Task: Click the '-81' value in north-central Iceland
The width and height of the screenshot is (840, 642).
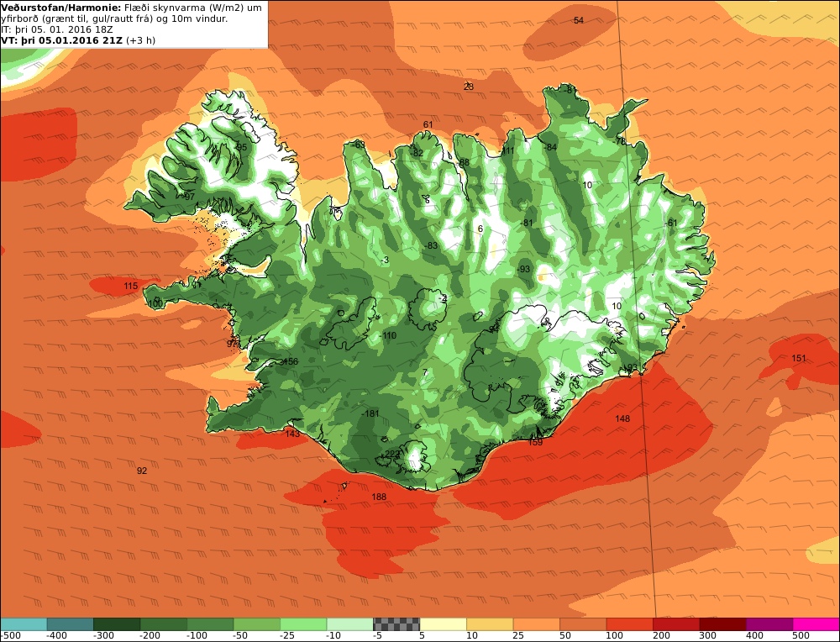Action: [x=528, y=223]
